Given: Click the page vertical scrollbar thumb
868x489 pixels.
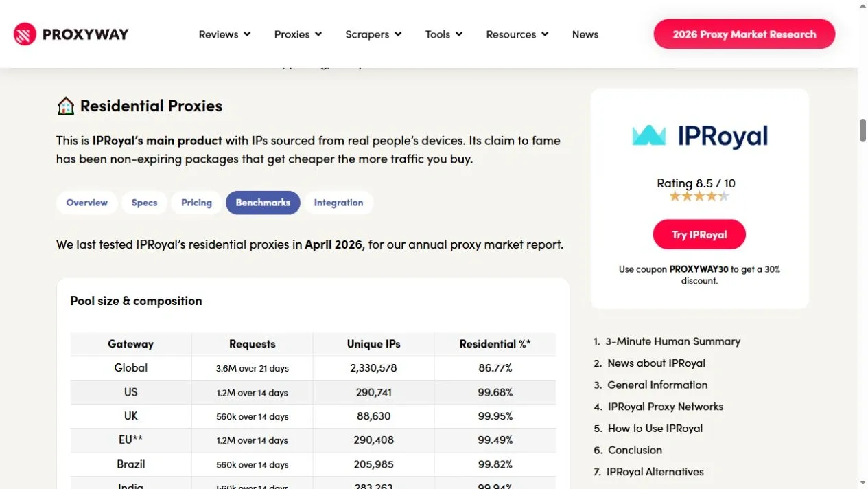Looking at the screenshot, I should pyautogui.click(x=863, y=130).
